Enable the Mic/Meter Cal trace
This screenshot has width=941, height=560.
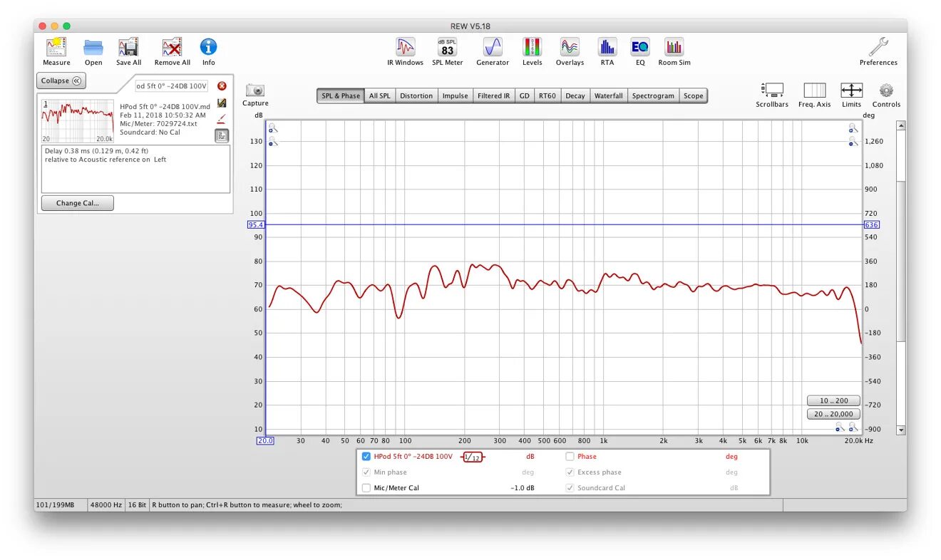366,488
